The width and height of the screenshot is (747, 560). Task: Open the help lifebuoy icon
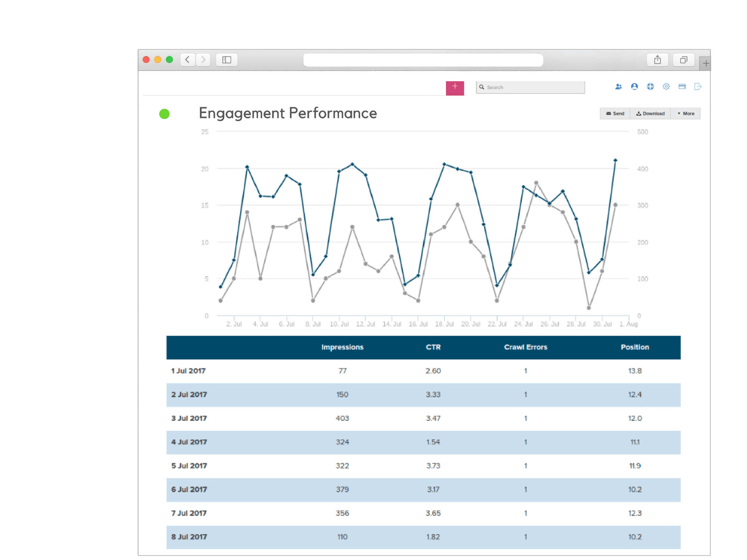click(x=650, y=86)
